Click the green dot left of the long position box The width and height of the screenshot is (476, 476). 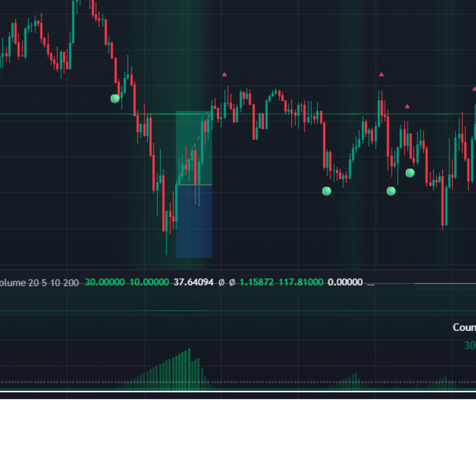pos(115,98)
